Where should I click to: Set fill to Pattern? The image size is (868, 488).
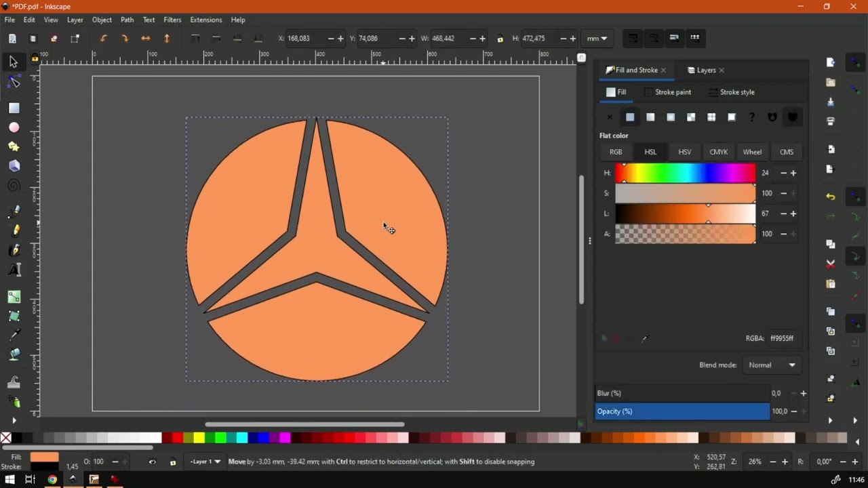(x=711, y=117)
